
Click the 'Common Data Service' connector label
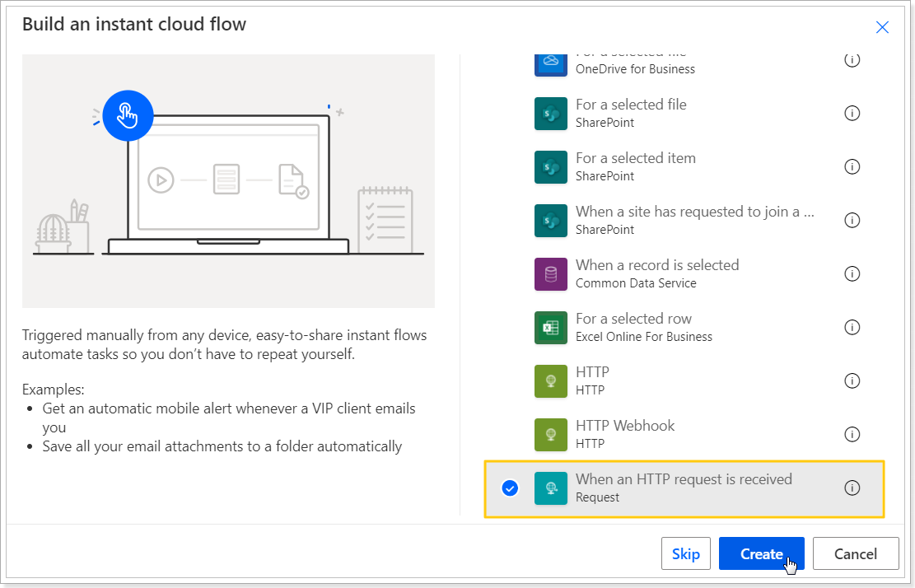[x=636, y=283]
